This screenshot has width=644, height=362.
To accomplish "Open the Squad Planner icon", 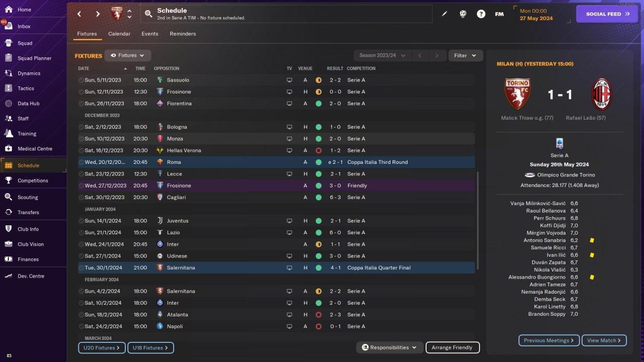I will click(9, 58).
